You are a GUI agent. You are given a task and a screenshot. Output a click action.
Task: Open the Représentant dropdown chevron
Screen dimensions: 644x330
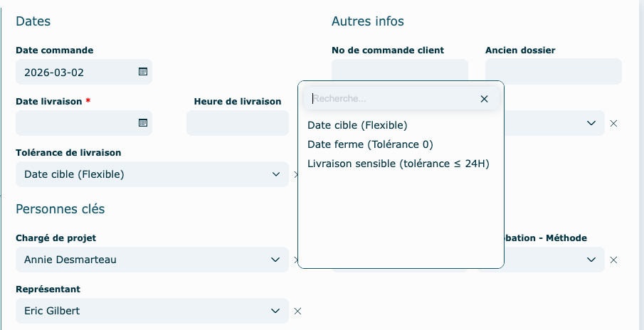pyautogui.click(x=276, y=311)
